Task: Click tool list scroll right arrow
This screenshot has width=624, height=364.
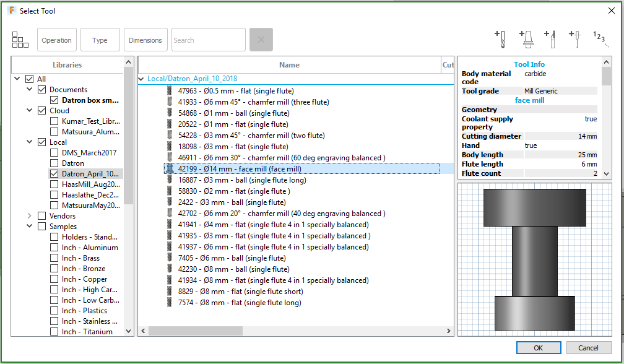Action: (448, 331)
